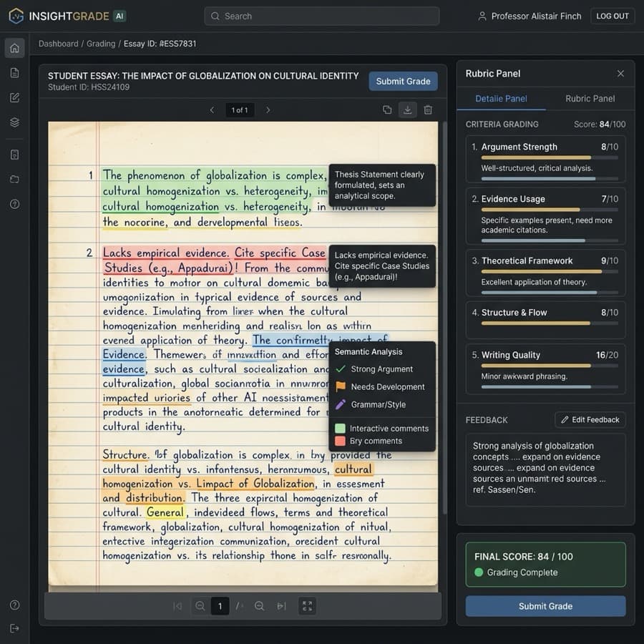This screenshot has width=644, height=644.
Task: Select the Writing Quality criterion
Action: [545, 369]
